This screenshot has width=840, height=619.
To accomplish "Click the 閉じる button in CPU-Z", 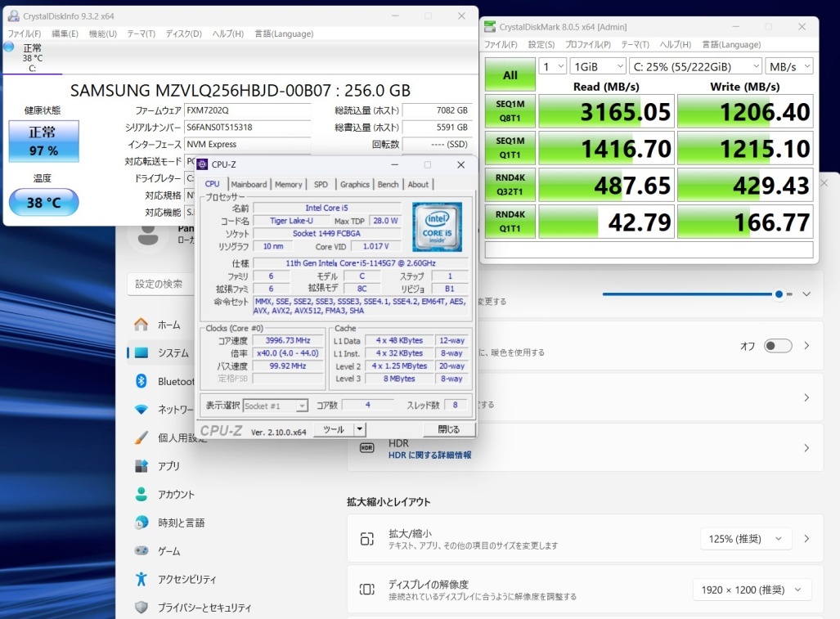I will click(x=448, y=429).
